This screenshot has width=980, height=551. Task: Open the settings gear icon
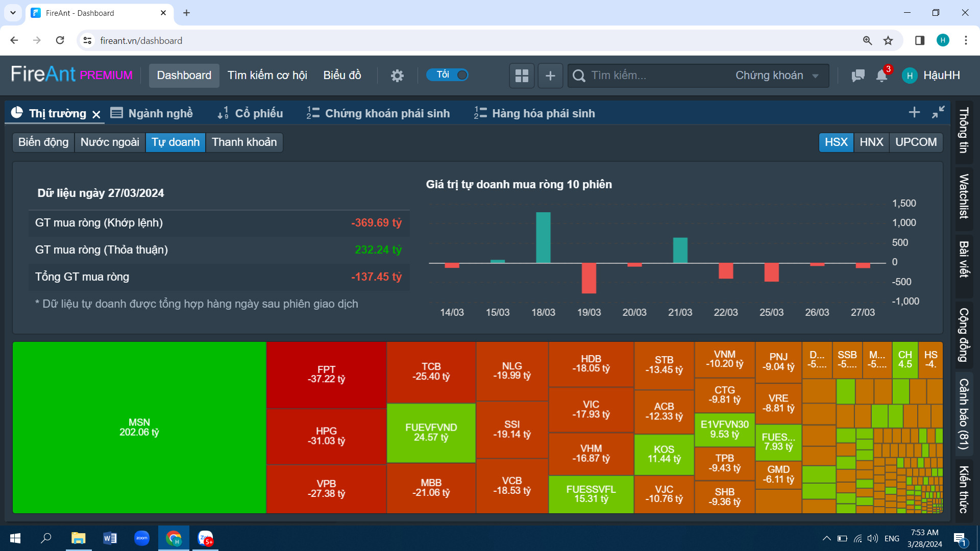(x=397, y=76)
